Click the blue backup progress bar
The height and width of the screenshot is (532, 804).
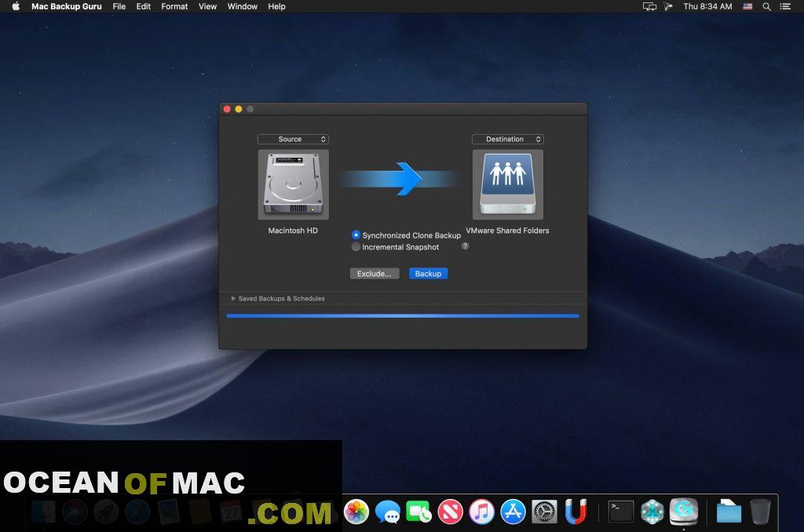click(403, 315)
